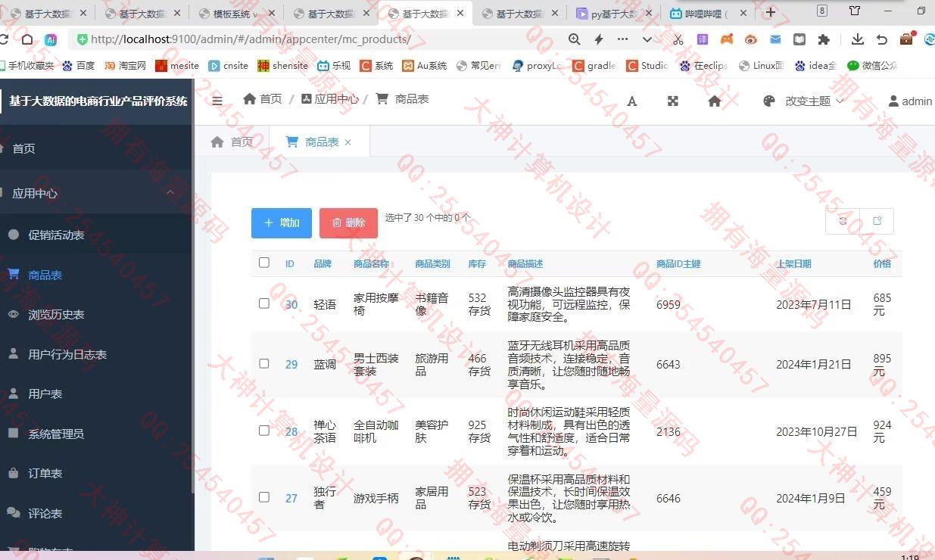This screenshot has width=935, height=560.
Task: Open the 改变主题 theme dropdown
Action: click(x=814, y=101)
